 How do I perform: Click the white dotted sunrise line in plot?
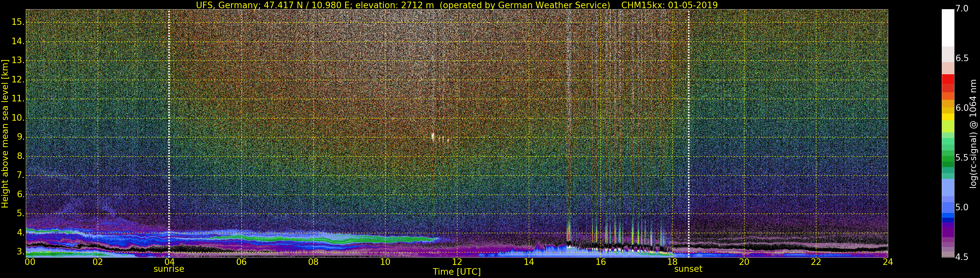(169, 133)
